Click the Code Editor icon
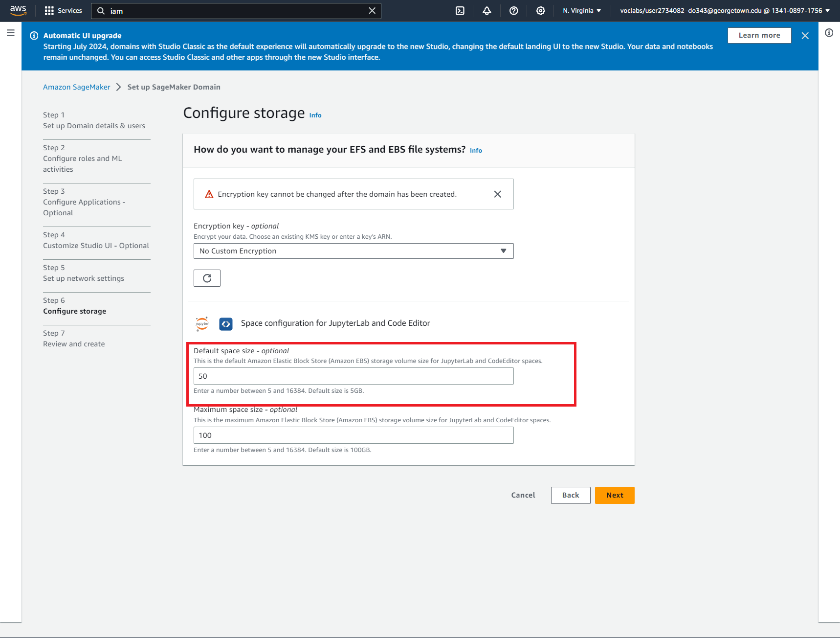This screenshot has width=840, height=638. pos(226,324)
